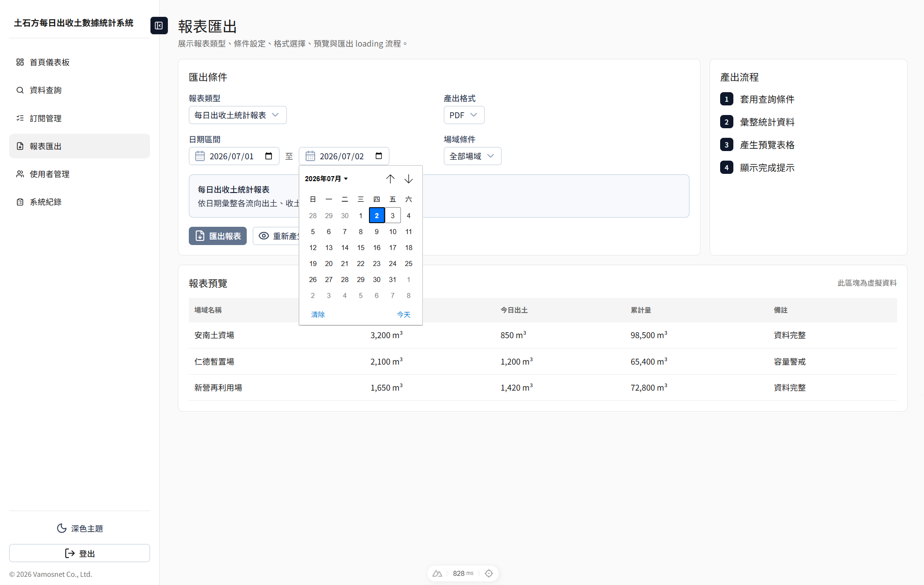The image size is (924, 585).
Task: Click 今天 in the calendar popup
Action: 404,314
